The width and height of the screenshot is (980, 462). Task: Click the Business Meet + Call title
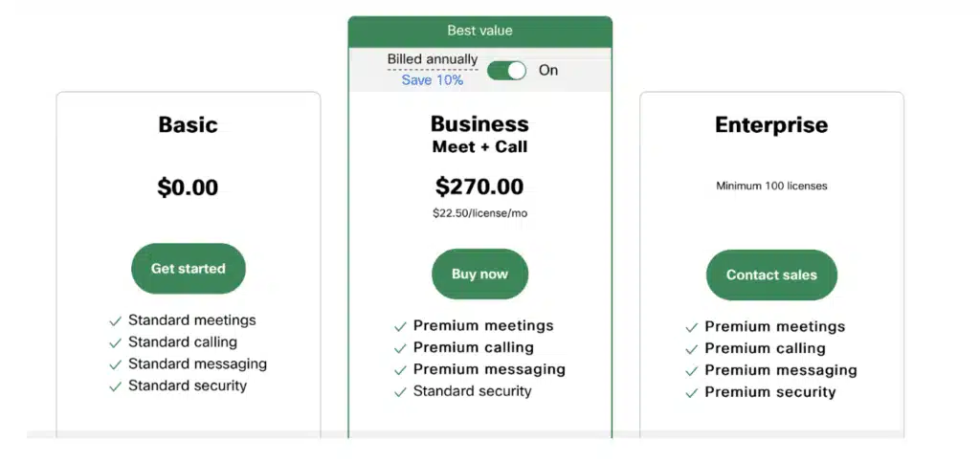[x=479, y=134]
